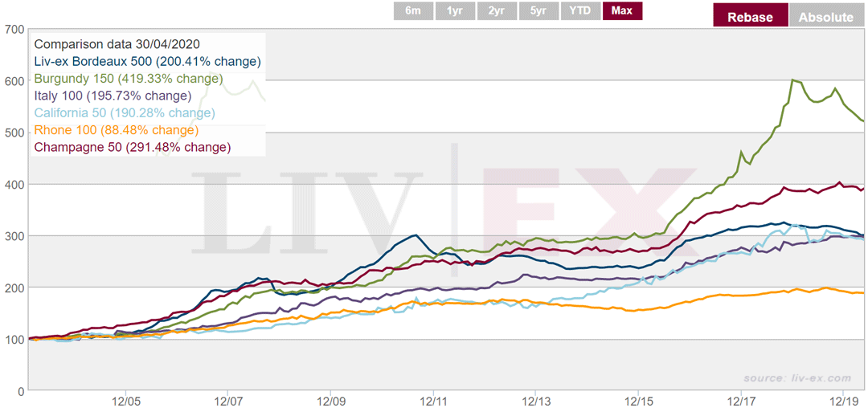
Task: Click the Champagne 50 legend entry
Action: [x=132, y=147]
